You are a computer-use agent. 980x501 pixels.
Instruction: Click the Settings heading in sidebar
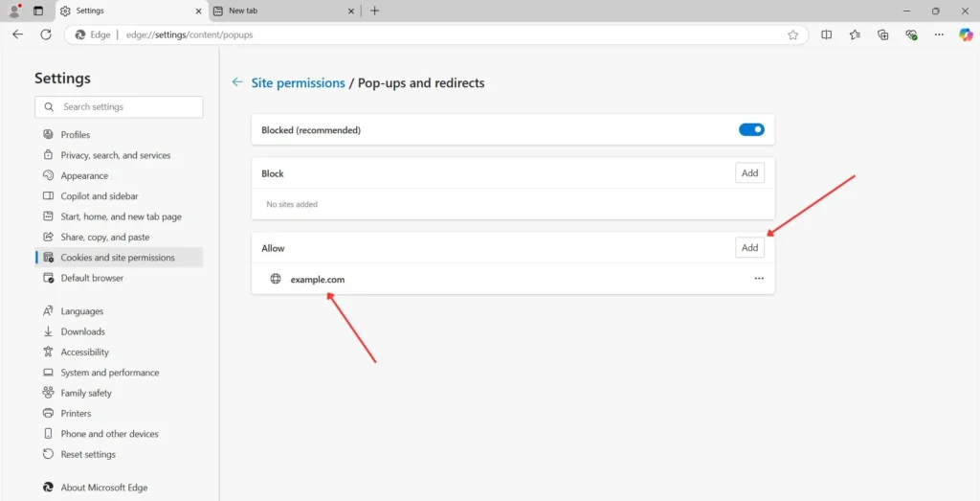coord(62,79)
